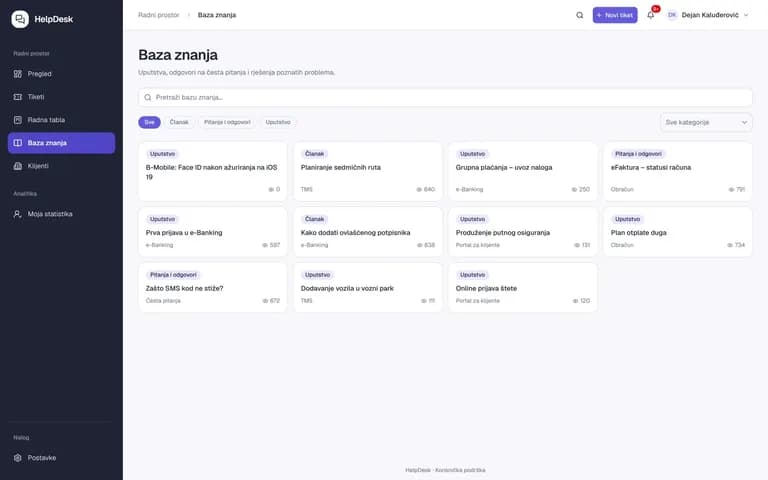Click views eye icon on Prva prijava card

pyautogui.click(x=265, y=245)
